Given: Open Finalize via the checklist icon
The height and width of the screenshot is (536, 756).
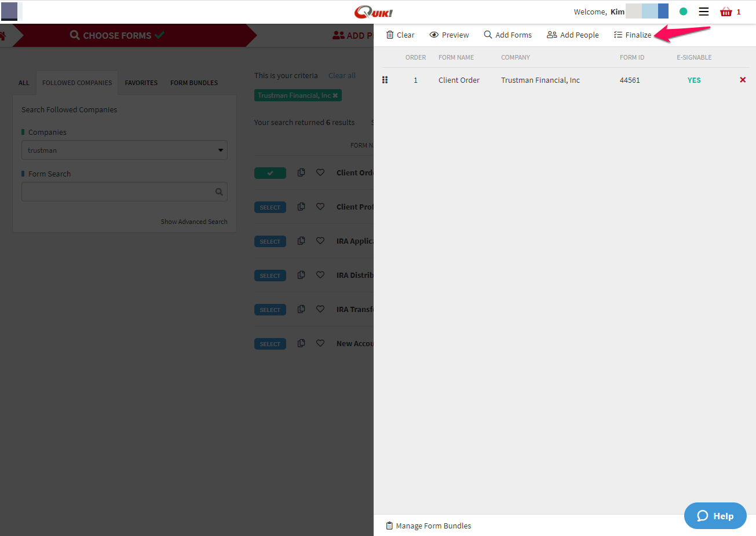Looking at the screenshot, I should click(618, 35).
